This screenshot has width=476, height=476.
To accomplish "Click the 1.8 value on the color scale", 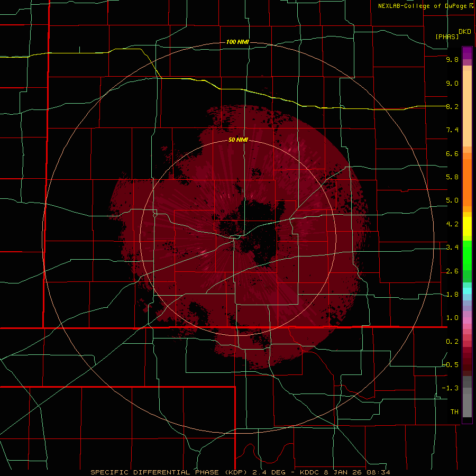I will tap(452, 295).
